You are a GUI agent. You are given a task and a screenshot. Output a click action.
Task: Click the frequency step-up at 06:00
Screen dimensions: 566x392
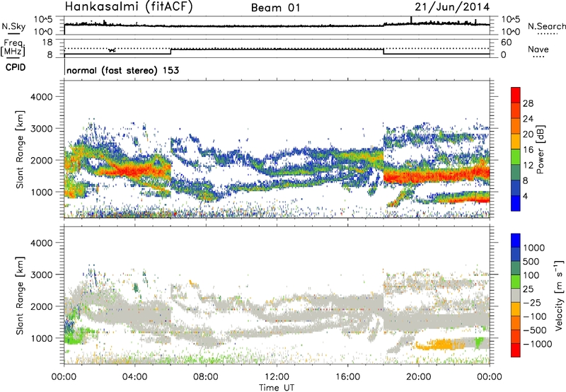coord(171,52)
